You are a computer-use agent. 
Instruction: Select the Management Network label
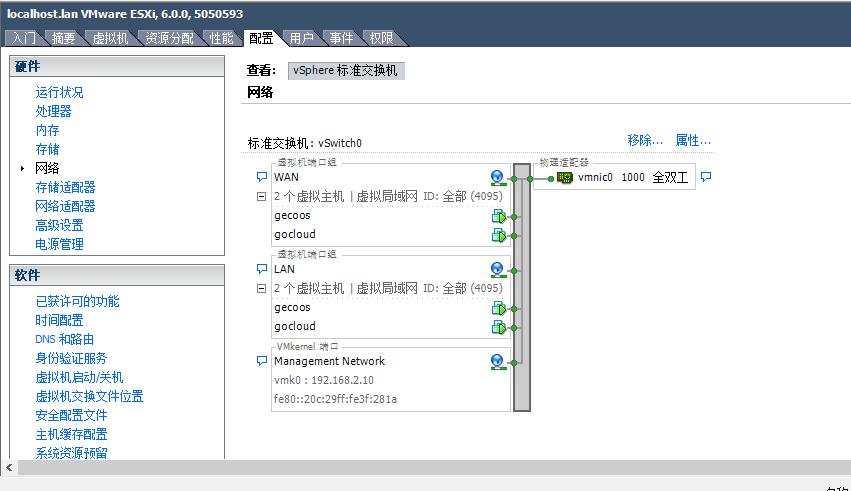[x=329, y=361]
